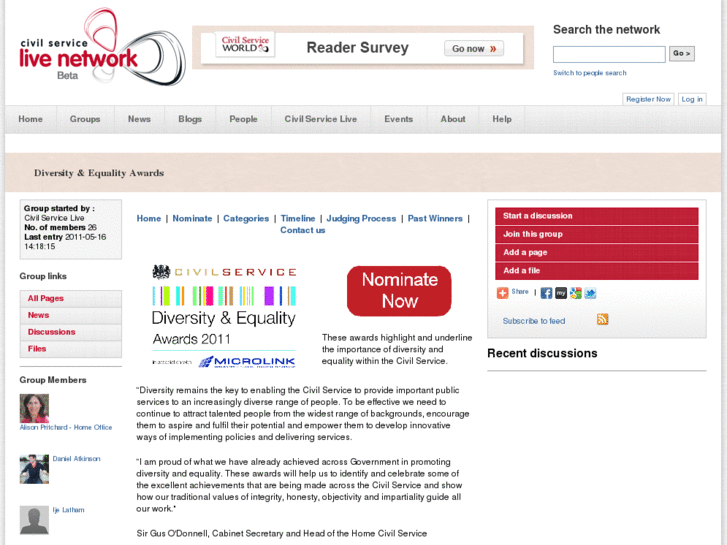This screenshot has height=545, width=727.
Task: Click Add a page
Action: tap(597, 252)
